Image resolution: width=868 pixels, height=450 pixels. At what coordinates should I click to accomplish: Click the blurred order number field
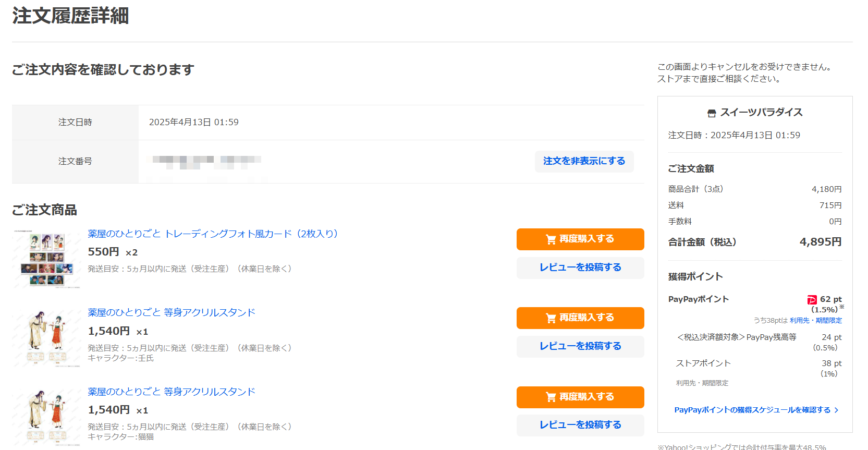click(x=207, y=162)
